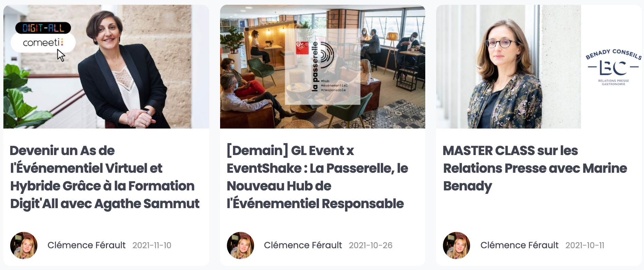Open the Marine Benady portrait photo

coord(508,67)
